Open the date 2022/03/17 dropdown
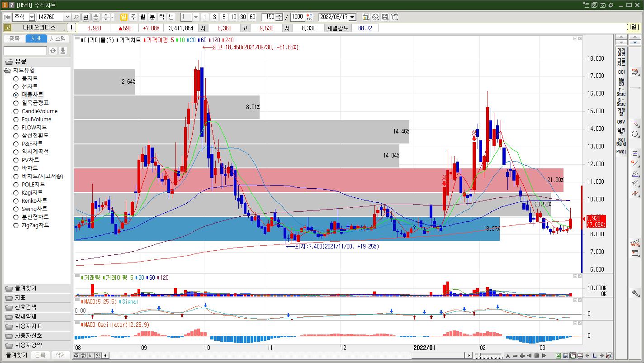Screen dimensions: 644x363 point(352,17)
